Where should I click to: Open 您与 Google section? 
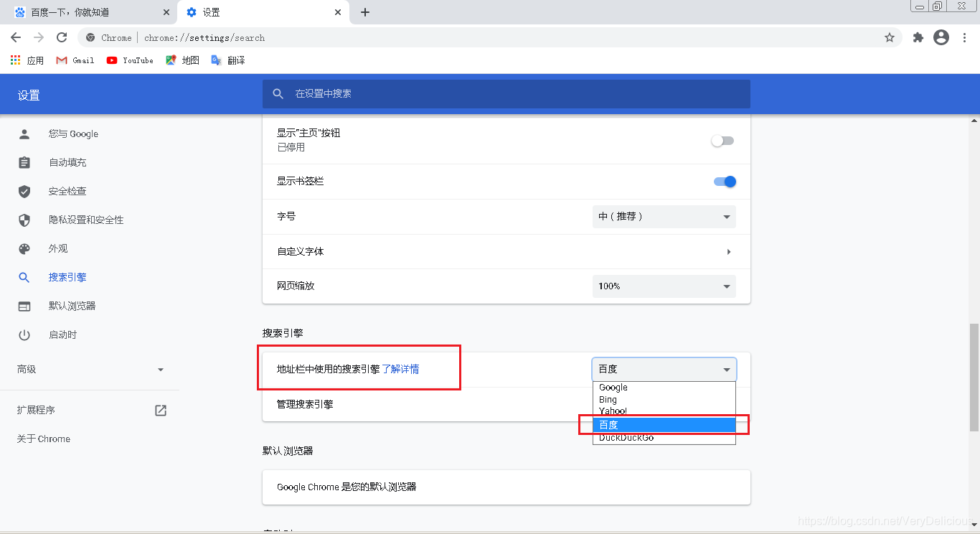coord(73,133)
